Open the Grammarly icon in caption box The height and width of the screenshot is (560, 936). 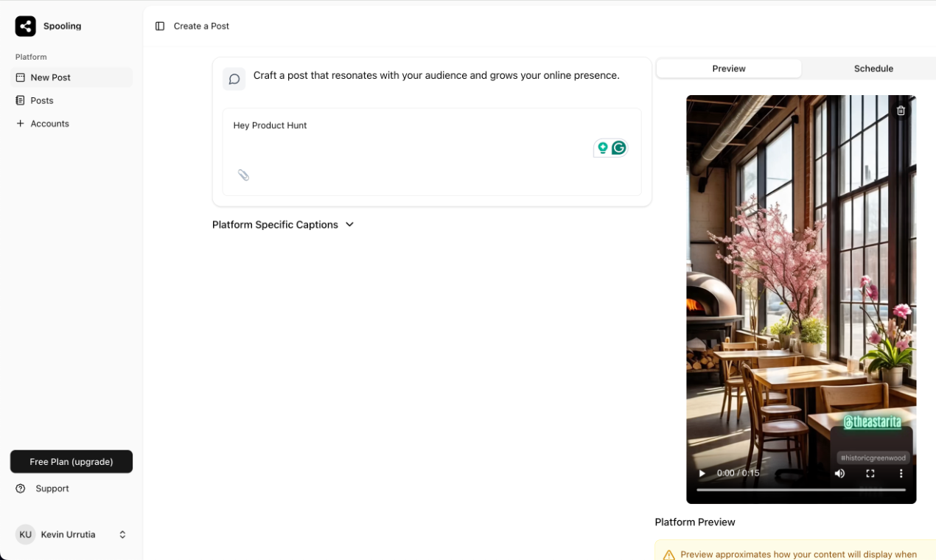619,148
